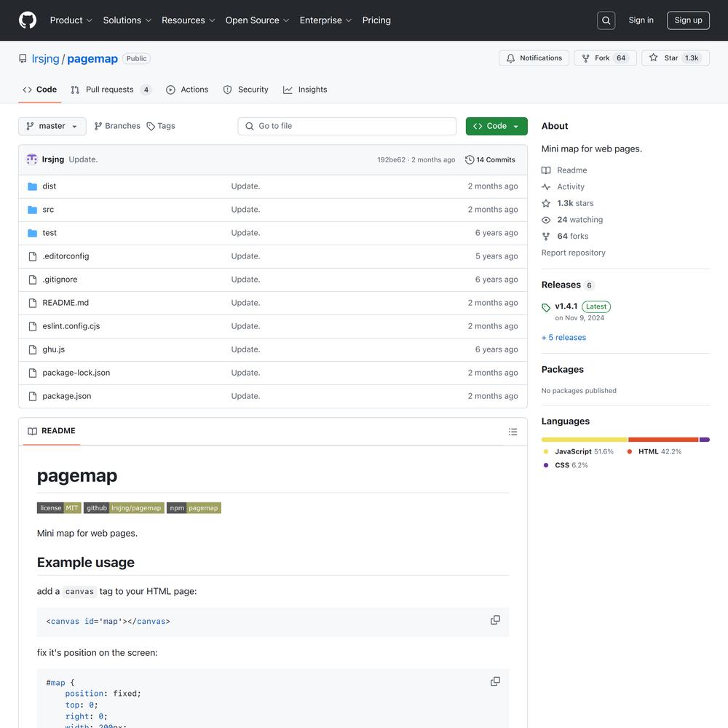Open the search magnifier icon in header
This screenshot has width=728, height=728.
click(x=606, y=20)
